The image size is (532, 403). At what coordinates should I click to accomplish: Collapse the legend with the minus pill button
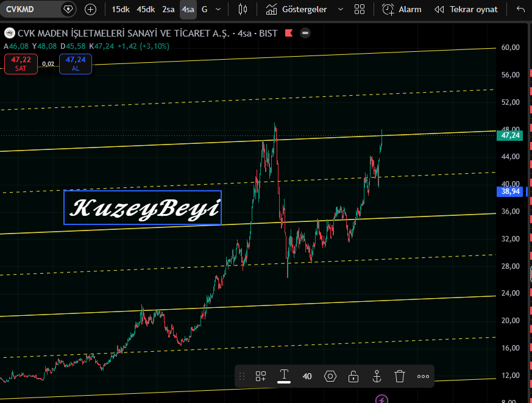point(305,33)
